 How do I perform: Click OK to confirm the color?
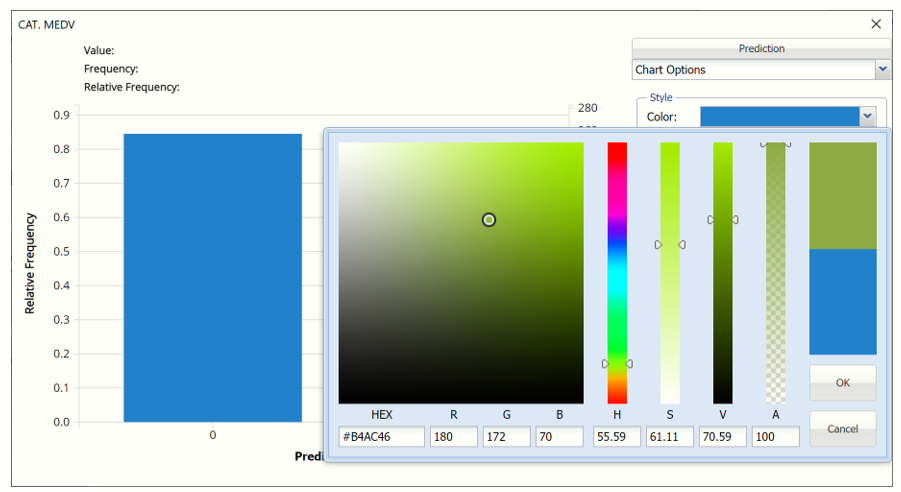[x=842, y=382]
